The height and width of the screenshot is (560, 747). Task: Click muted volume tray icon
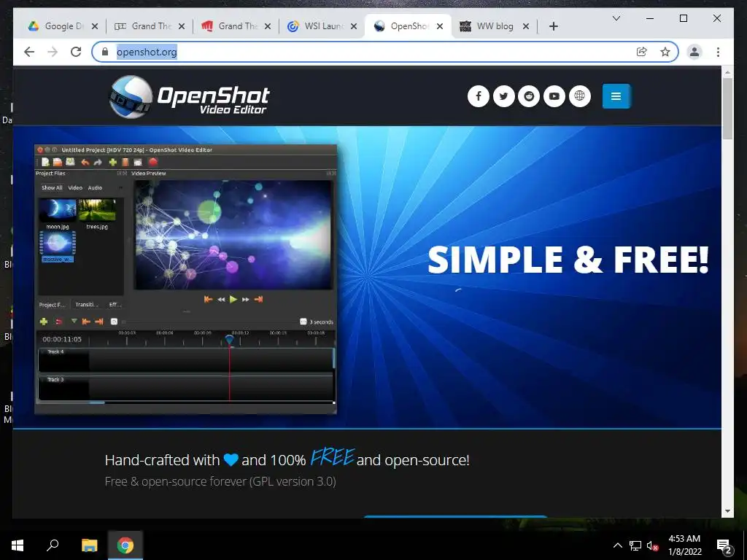pyautogui.click(x=652, y=545)
